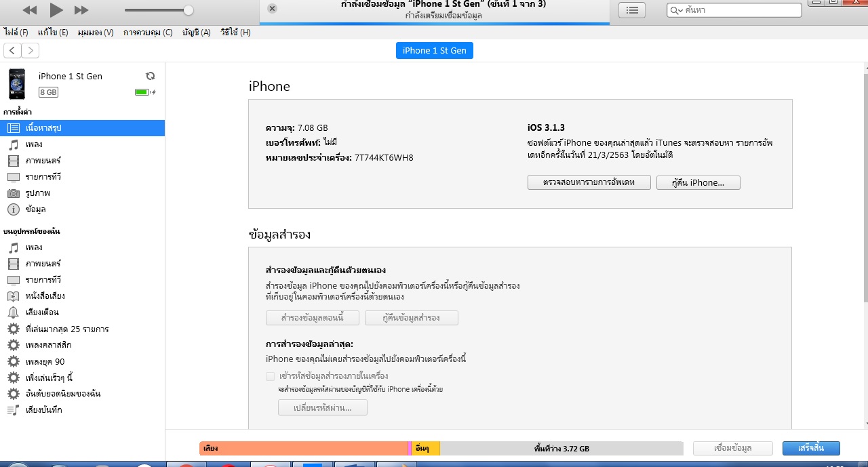Click เปลี่ยนรหัสผ่าน... change password button

pyautogui.click(x=323, y=407)
